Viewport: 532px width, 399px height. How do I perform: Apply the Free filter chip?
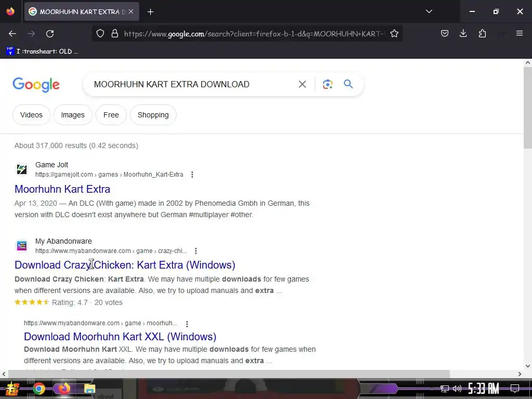[111, 115]
